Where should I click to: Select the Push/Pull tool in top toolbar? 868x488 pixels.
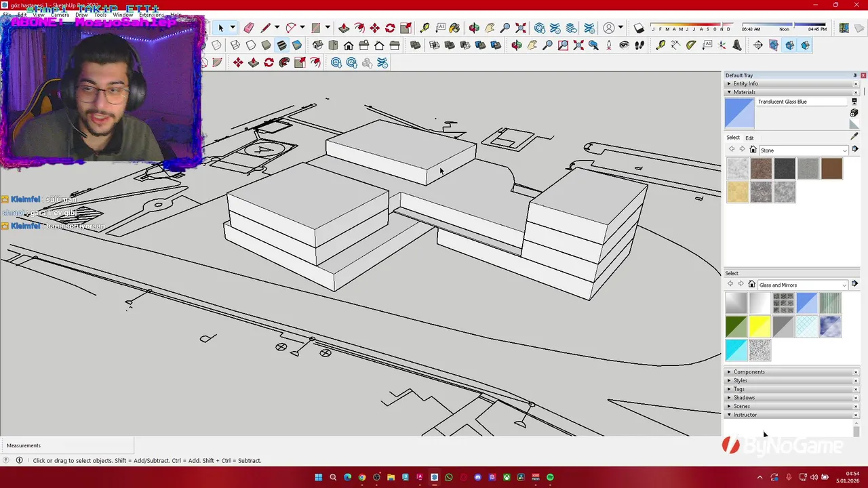[344, 28]
